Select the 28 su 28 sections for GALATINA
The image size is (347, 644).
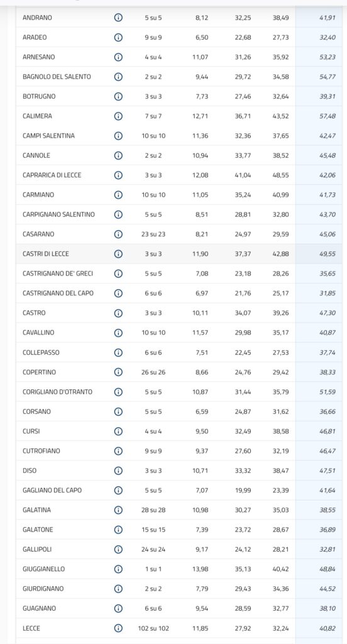click(153, 510)
